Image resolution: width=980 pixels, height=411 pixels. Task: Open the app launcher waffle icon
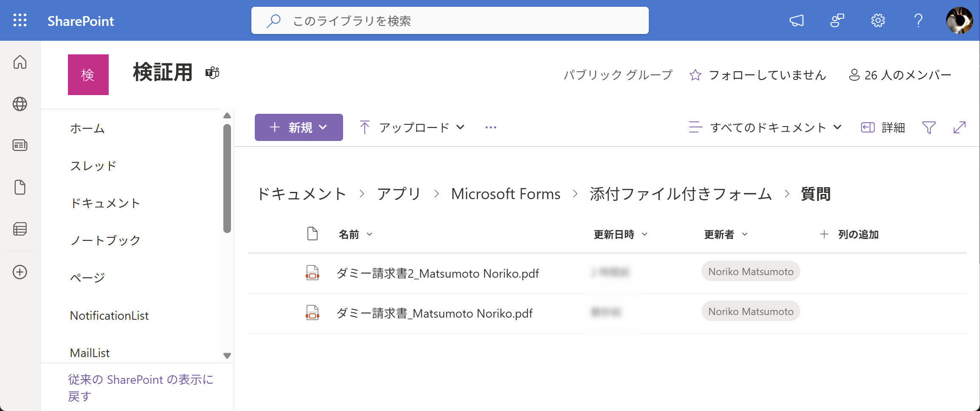(20, 20)
